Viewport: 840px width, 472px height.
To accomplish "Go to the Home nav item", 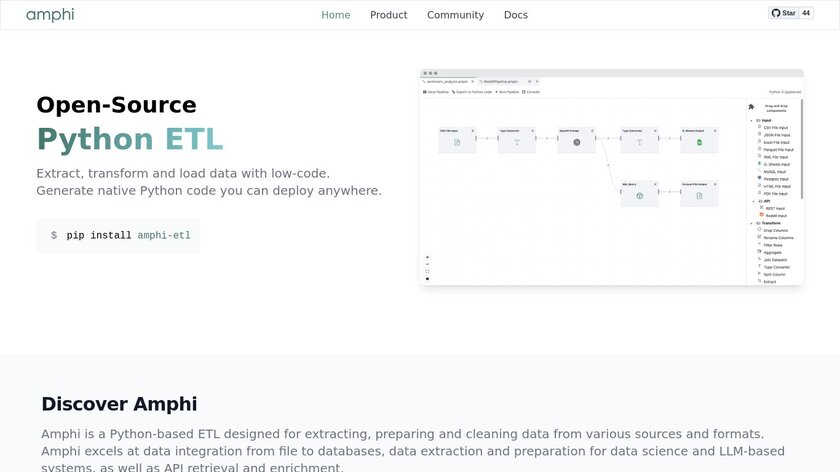I will click(x=336, y=15).
